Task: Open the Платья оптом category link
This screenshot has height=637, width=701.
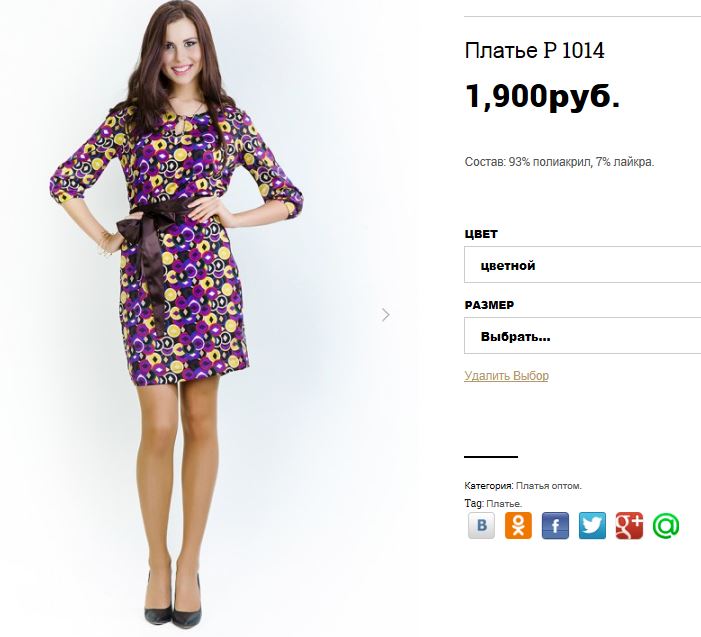Action: (549, 486)
